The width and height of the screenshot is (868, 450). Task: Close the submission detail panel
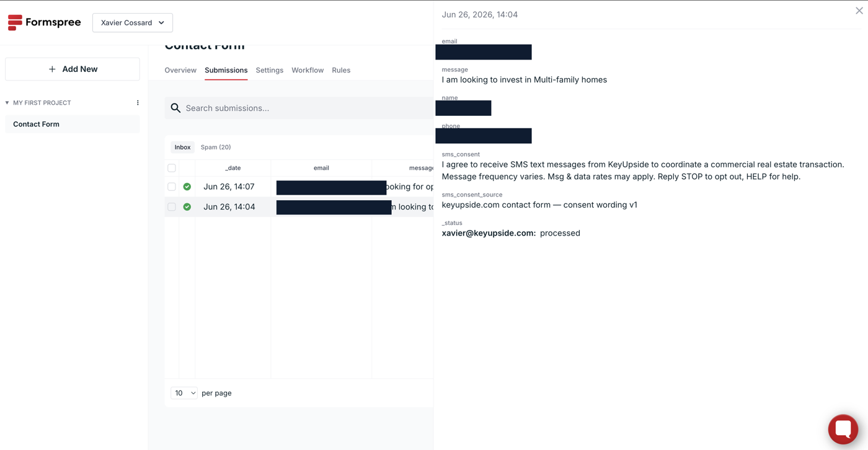pyautogui.click(x=859, y=11)
